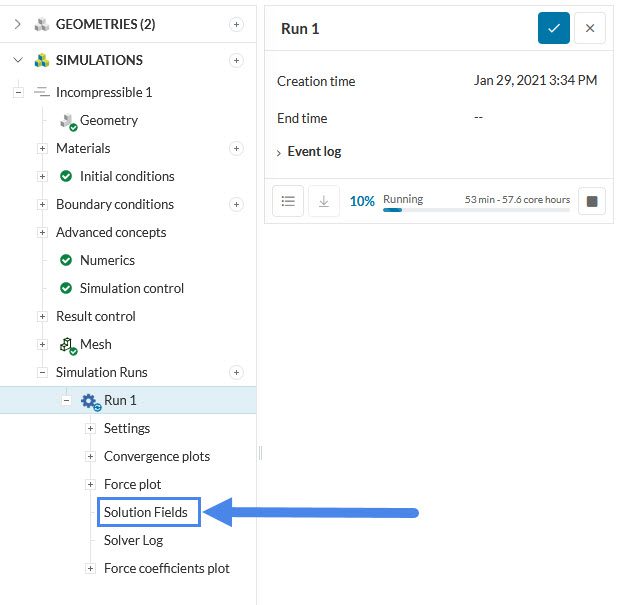621x605 pixels.
Task: Click the add simulation plus icon
Action: click(x=236, y=60)
